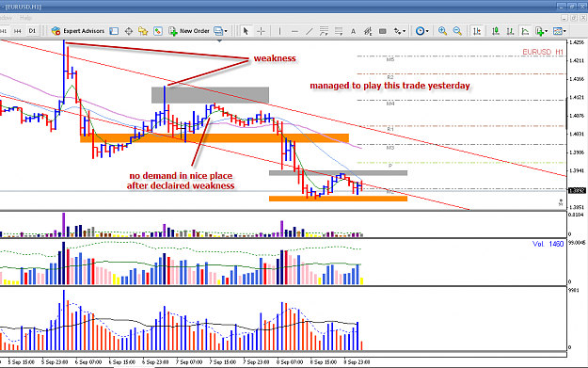Click 'no demand in nice place' chart label

(x=181, y=176)
